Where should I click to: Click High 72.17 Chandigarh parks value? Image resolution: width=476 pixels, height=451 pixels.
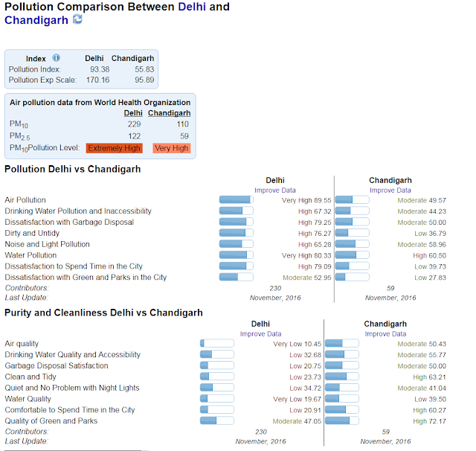429,421
